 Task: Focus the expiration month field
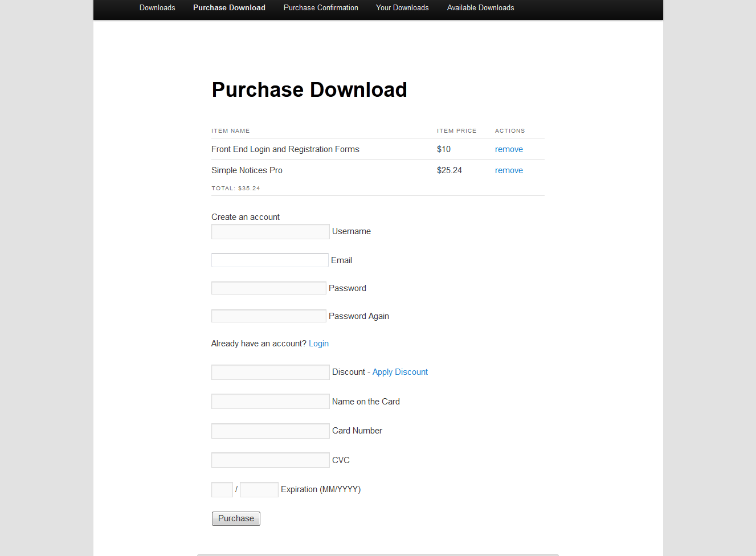(x=222, y=489)
